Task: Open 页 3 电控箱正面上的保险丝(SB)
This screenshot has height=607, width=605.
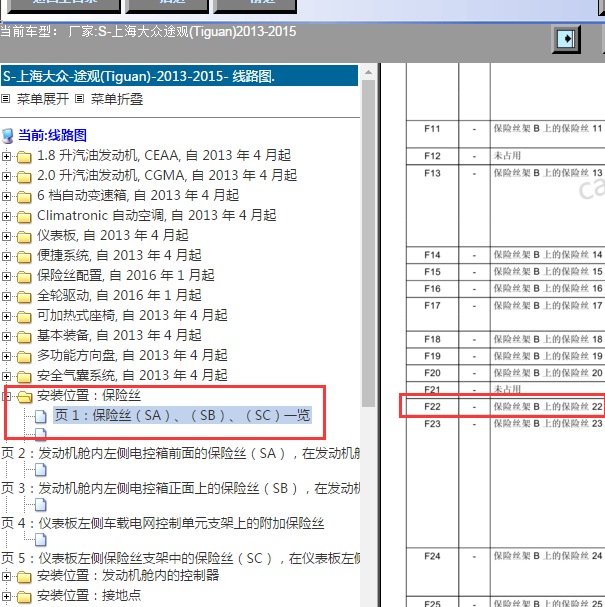Action: (180, 489)
